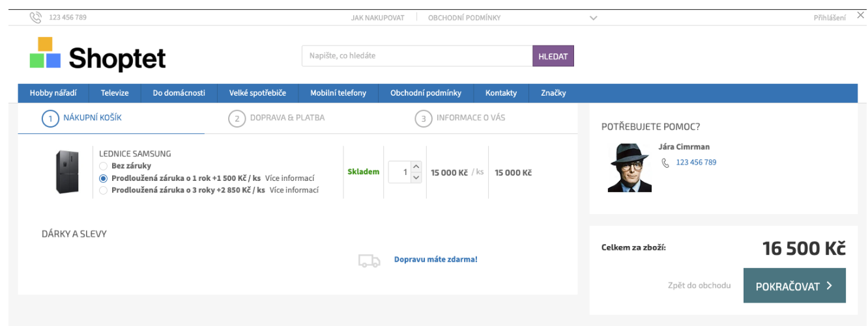Click the phone icon beside Jára Cimrman's number
This screenshot has height=326, width=868.
tap(665, 163)
